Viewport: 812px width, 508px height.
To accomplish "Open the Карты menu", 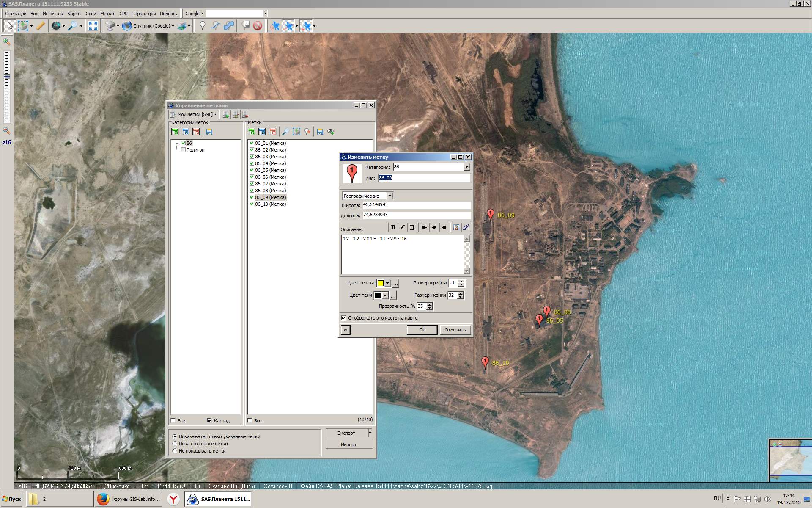I will [x=74, y=14].
